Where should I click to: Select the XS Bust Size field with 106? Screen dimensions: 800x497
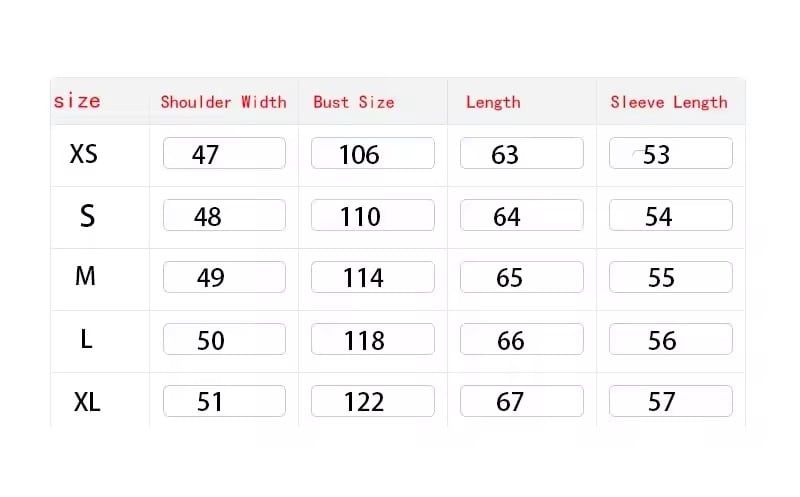coord(372,154)
